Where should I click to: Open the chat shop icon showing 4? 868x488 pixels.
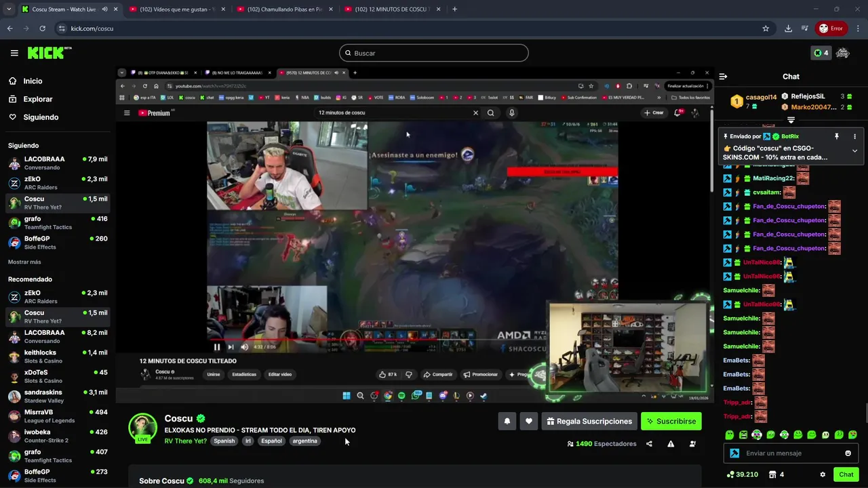pos(777,474)
